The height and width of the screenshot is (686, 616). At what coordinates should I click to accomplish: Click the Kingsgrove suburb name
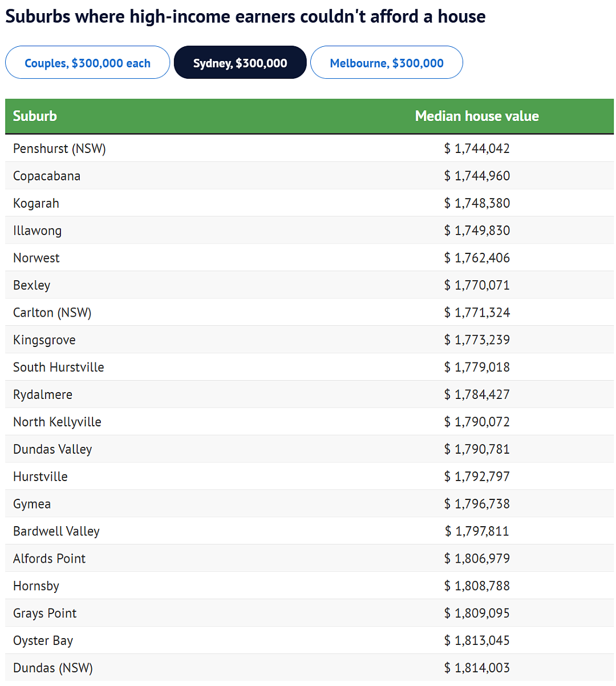coord(44,340)
